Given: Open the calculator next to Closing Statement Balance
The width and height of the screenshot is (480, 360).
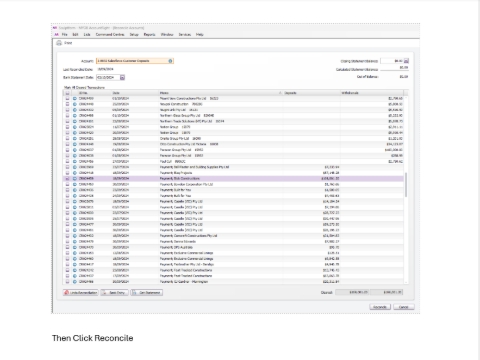Looking at the screenshot, I should click(x=406, y=61).
